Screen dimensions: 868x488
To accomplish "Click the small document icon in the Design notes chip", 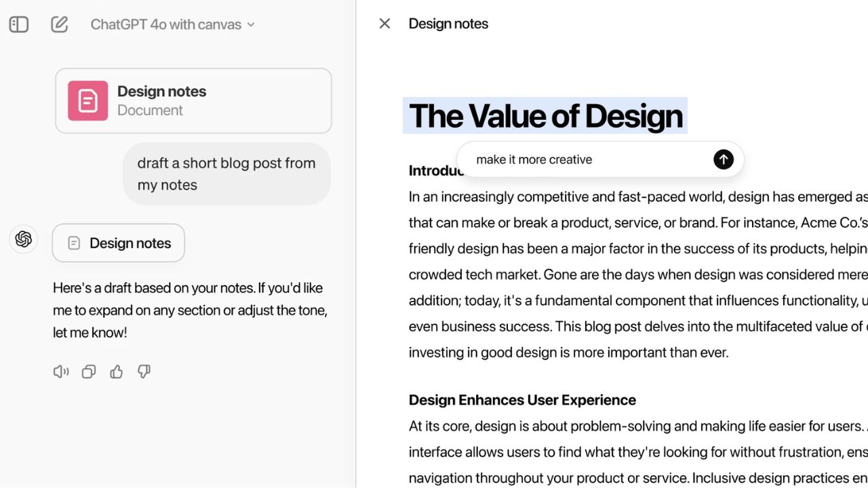I will point(74,243).
